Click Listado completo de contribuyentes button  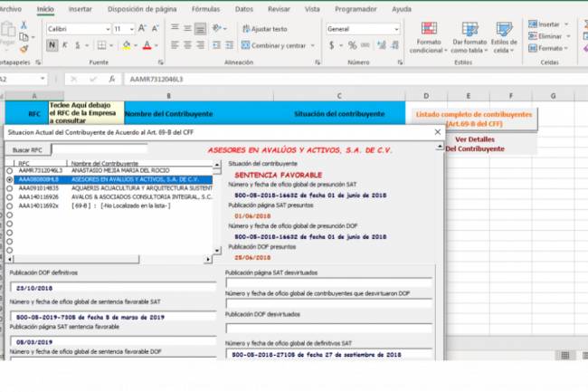pyautogui.click(x=473, y=119)
